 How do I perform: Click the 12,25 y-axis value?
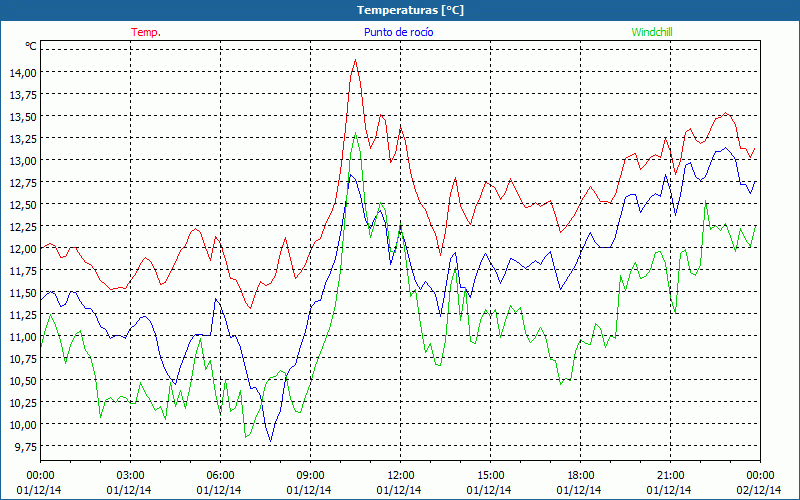click(x=23, y=226)
